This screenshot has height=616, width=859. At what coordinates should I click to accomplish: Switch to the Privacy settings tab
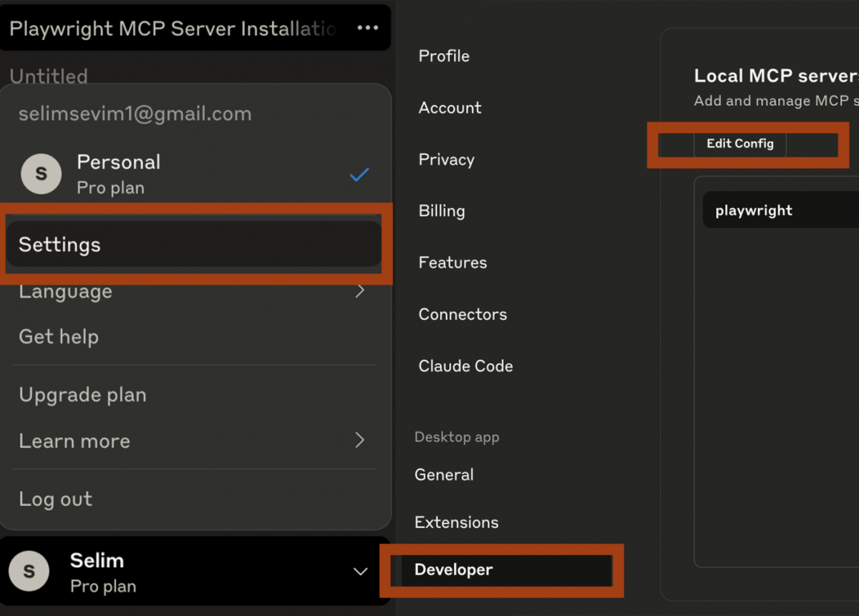(x=446, y=160)
